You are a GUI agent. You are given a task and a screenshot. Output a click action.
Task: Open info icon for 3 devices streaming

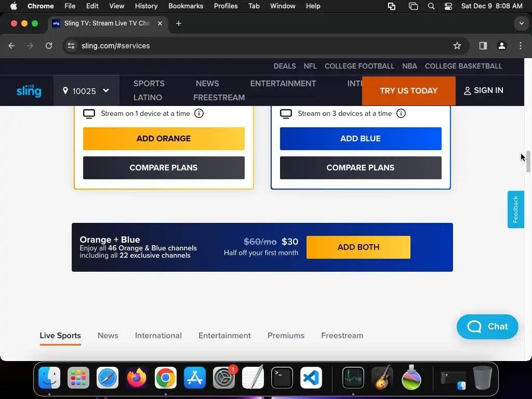[401, 113]
